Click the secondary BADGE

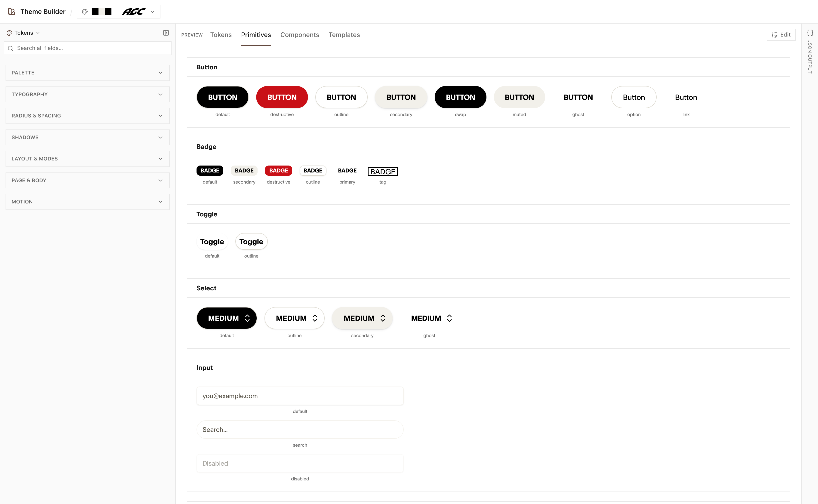244,170
